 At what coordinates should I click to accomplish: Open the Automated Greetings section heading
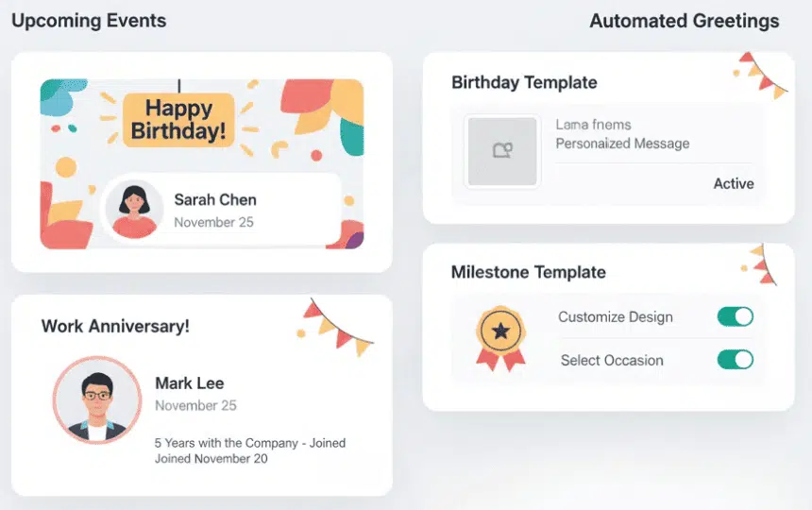(685, 21)
